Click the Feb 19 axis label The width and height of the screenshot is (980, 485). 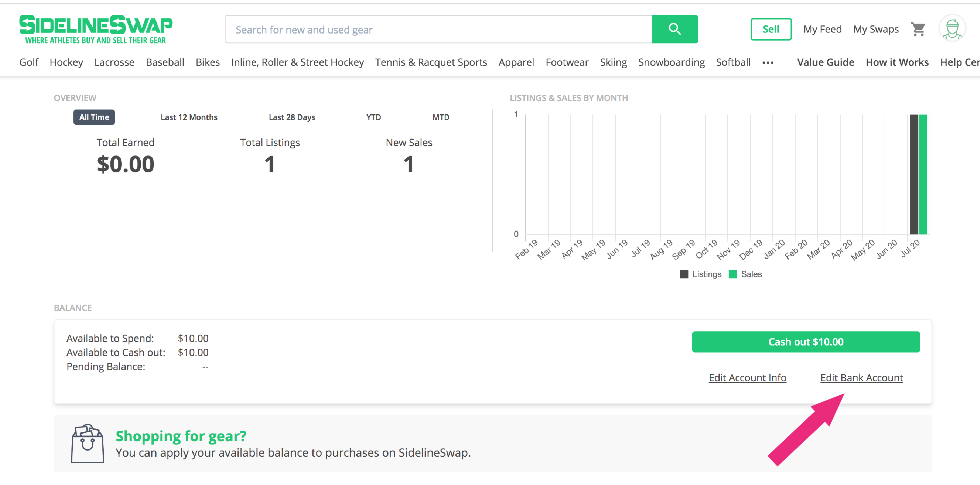[x=526, y=249]
